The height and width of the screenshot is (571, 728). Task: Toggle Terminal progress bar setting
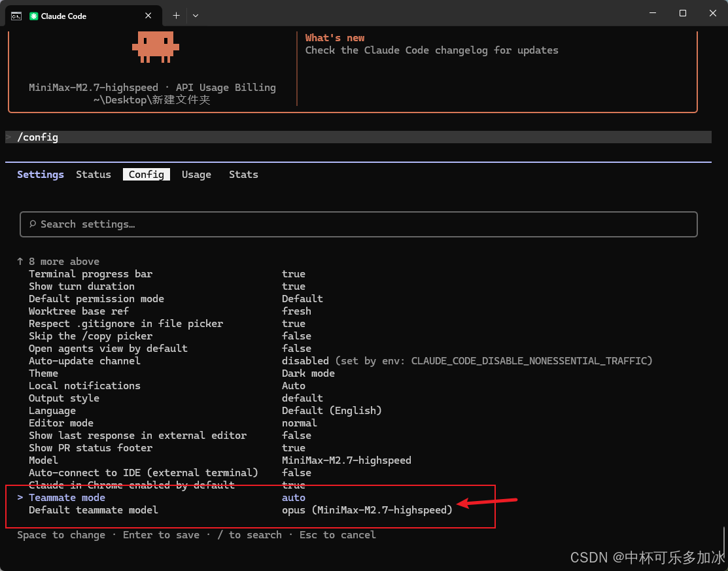click(167, 274)
